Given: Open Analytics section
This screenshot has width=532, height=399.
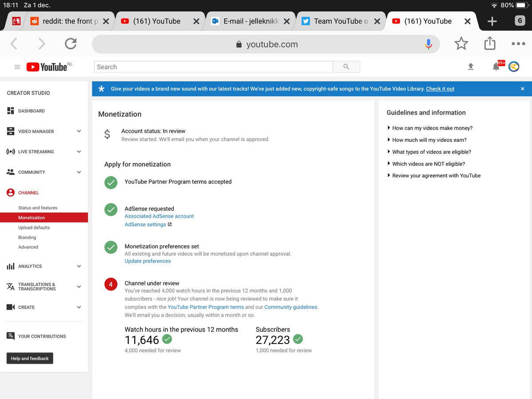Looking at the screenshot, I should click(x=30, y=266).
